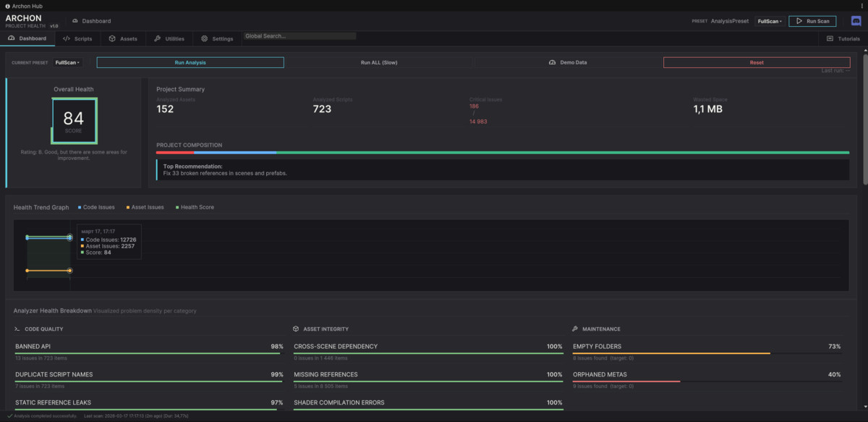Screen dimensions: 868x422
Task: Focus the Global Search field
Action: [299, 35]
